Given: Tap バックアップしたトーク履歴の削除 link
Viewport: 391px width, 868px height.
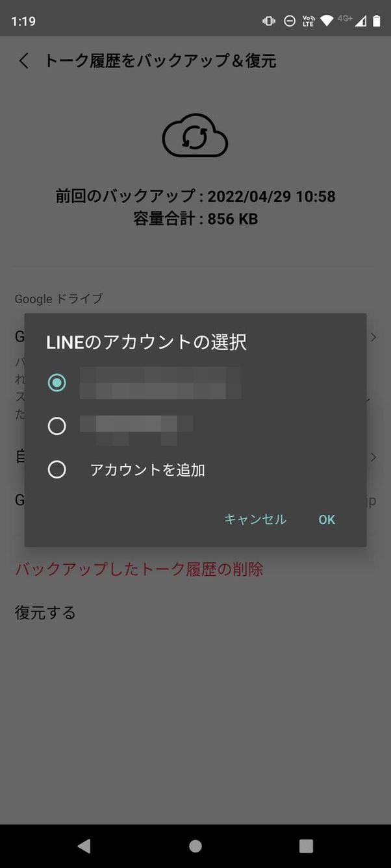Looking at the screenshot, I should [x=139, y=569].
